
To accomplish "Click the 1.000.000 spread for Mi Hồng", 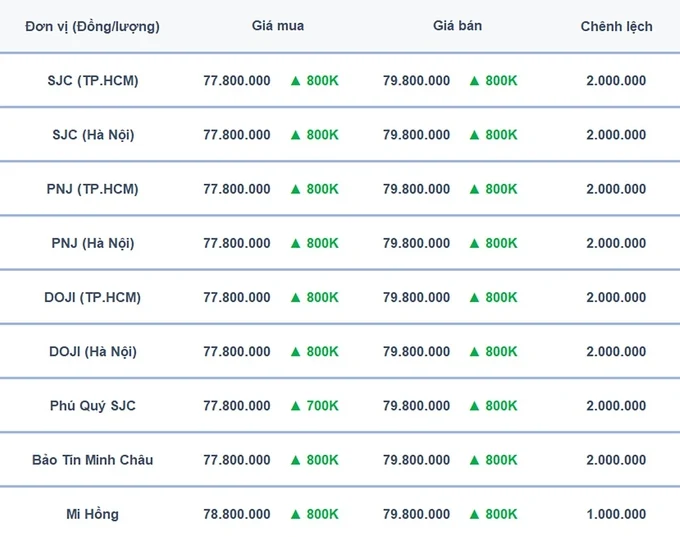I will point(616,514).
